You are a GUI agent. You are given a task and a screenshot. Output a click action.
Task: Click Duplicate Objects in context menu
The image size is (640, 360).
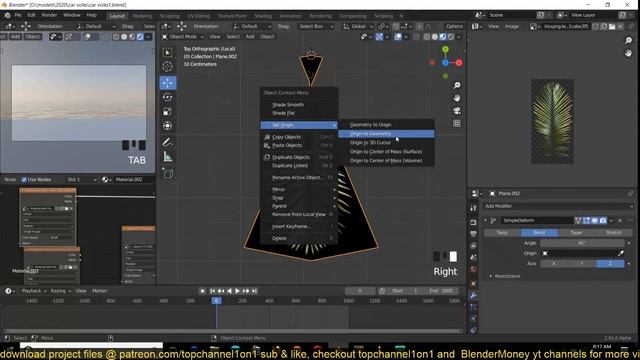pyautogui.click(x=299, y=157)
